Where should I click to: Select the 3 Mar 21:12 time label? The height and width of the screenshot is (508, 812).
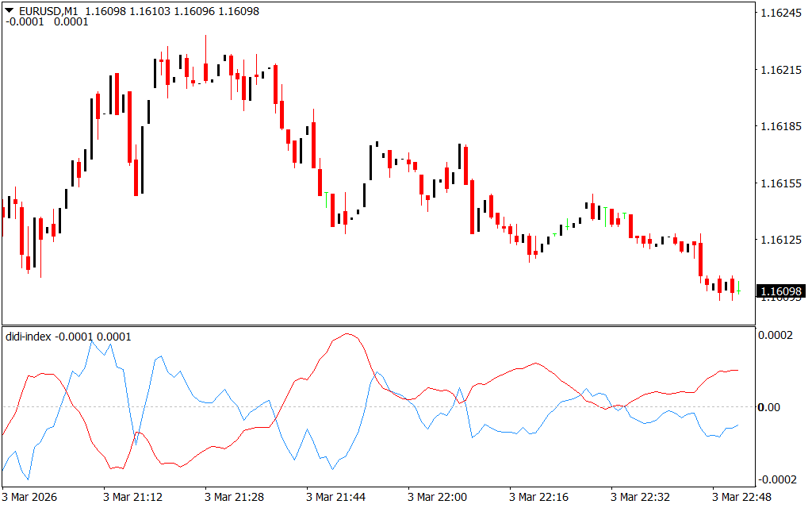pyautogui.click(x=132, y=497)
